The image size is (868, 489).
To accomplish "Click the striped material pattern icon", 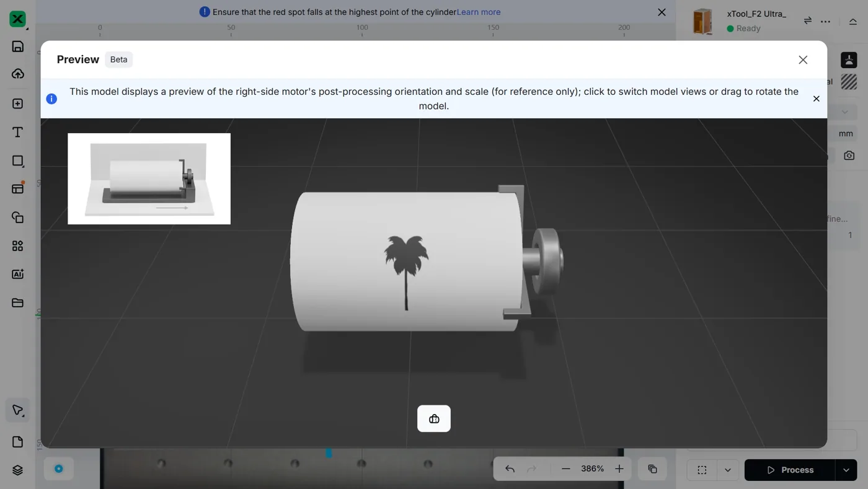I will 849,81.
